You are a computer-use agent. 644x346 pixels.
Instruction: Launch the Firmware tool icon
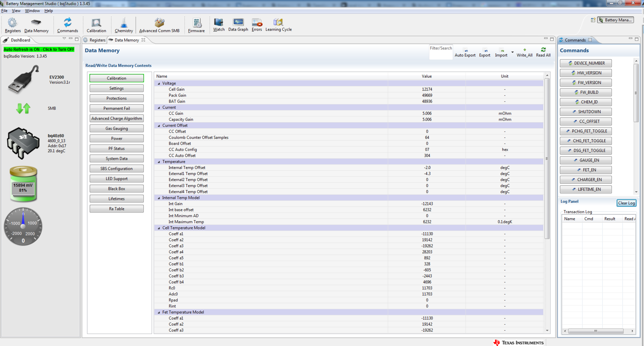coord(197,23)
